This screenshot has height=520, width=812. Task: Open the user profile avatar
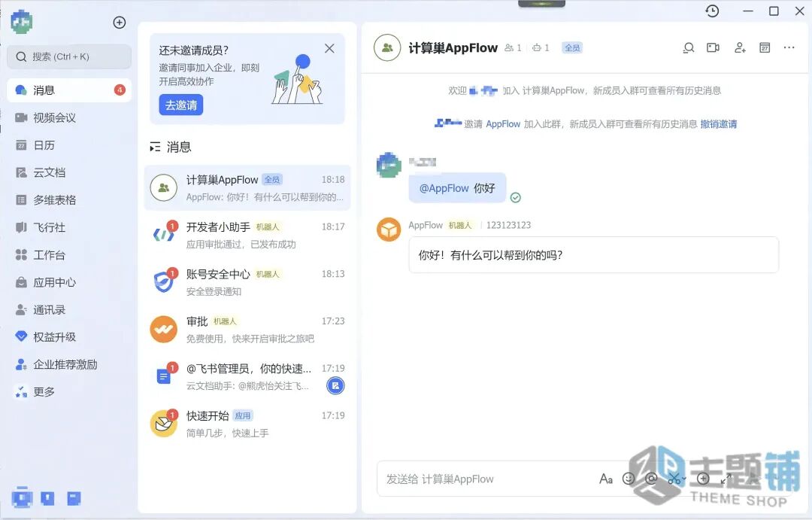[x=22, y=22]
